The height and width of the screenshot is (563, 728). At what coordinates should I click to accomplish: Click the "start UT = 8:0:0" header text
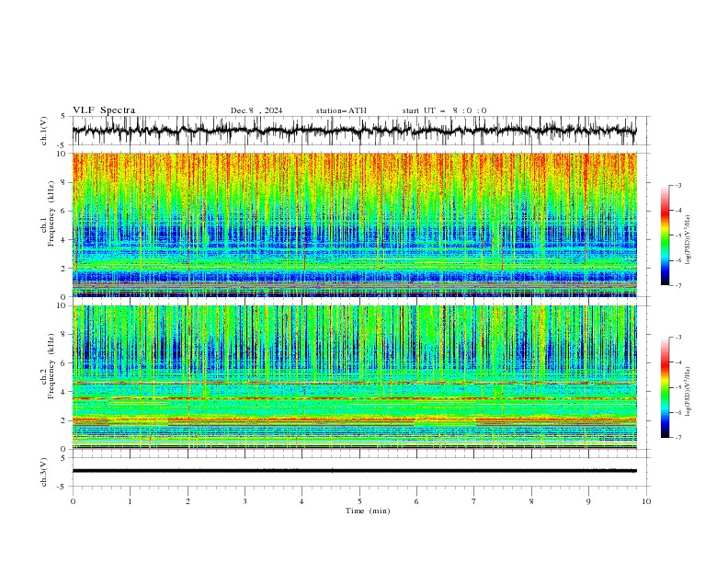(444, 110)
